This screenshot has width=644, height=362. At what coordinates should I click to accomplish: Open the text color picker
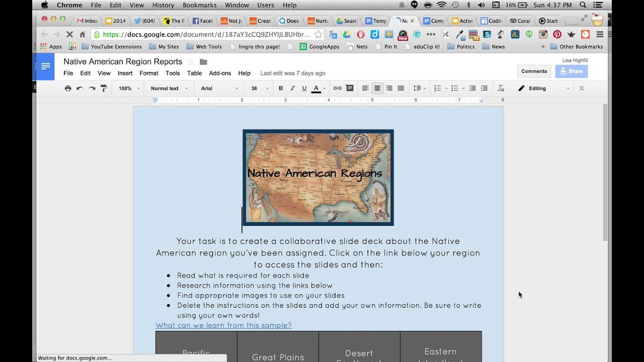316,88
